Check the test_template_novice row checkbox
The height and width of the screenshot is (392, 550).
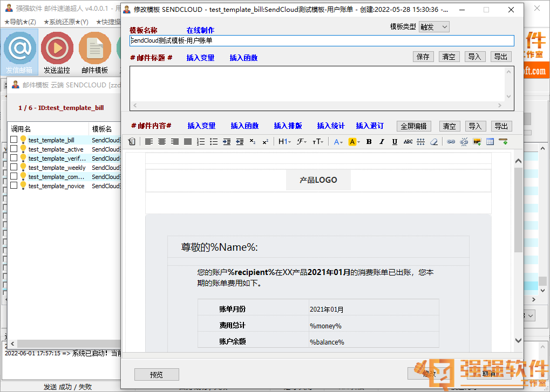13,185
